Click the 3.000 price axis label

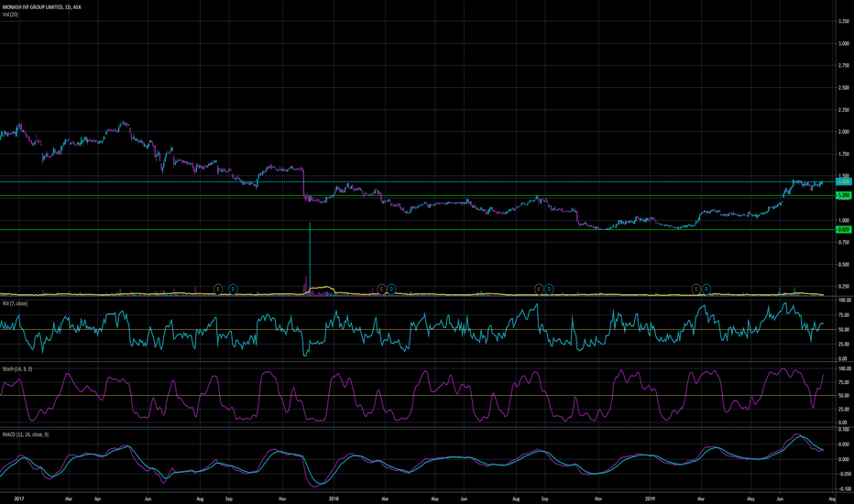tap(844, 44)
